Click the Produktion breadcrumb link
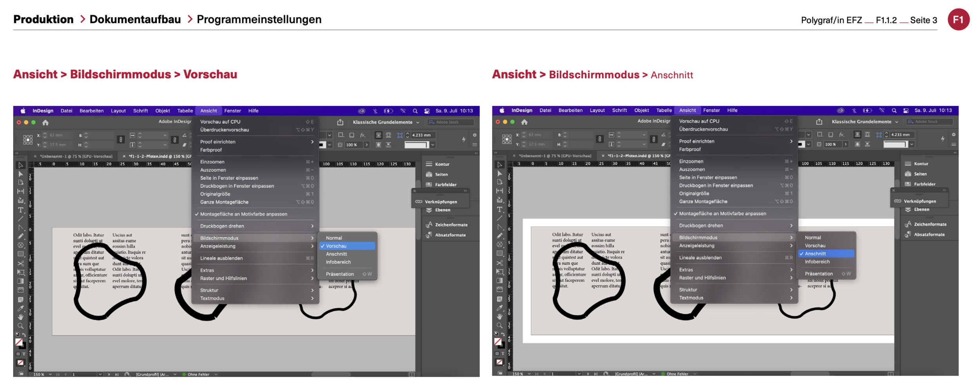980x392 pixels. tap(43, 19)
